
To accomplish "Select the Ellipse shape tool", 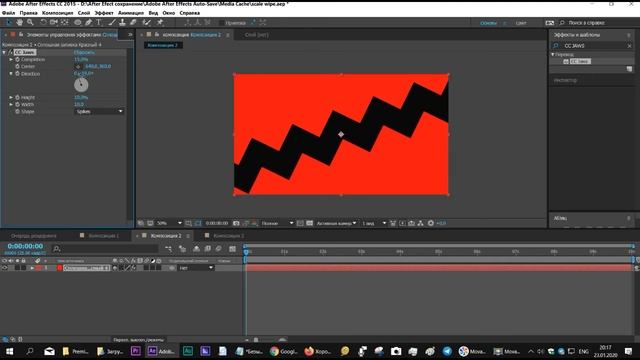I will pos(78,22).
